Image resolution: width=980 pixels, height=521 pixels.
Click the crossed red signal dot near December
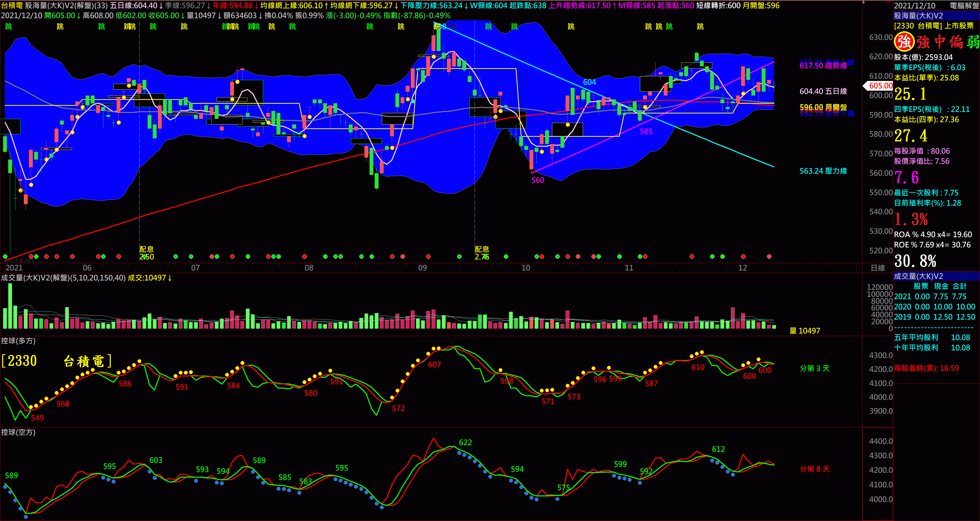(769, 257)
